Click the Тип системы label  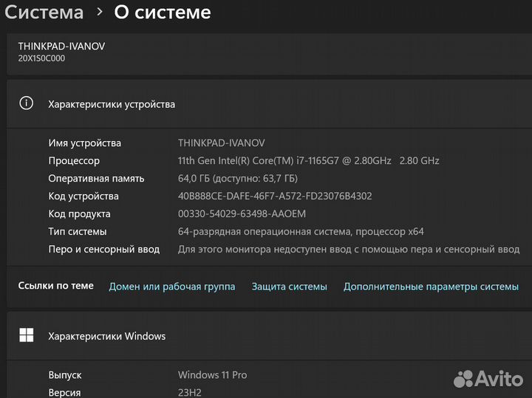(x=78, y=232)
